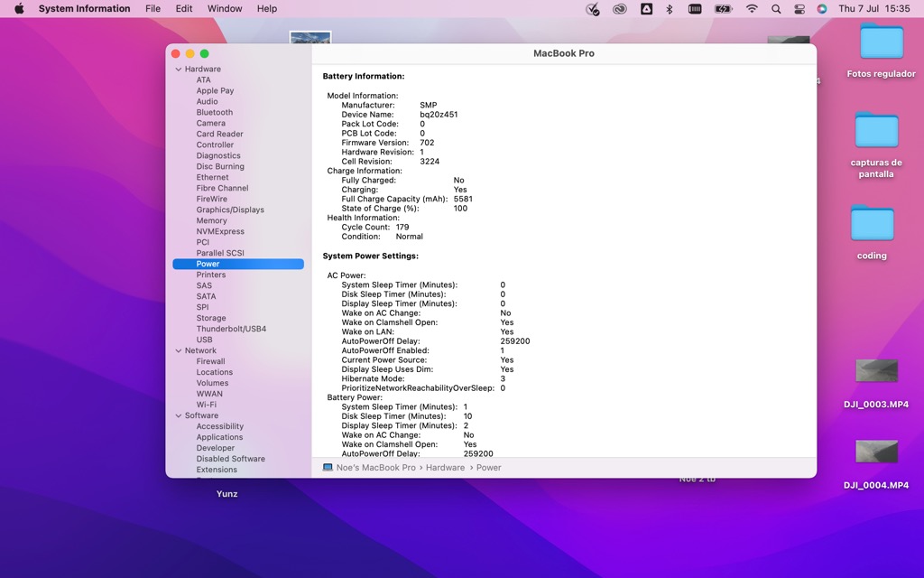Viewport: 924px width, 578px height.
Task: Click Noe's MacBook Pro in path bar
Action: pos(375,468)
